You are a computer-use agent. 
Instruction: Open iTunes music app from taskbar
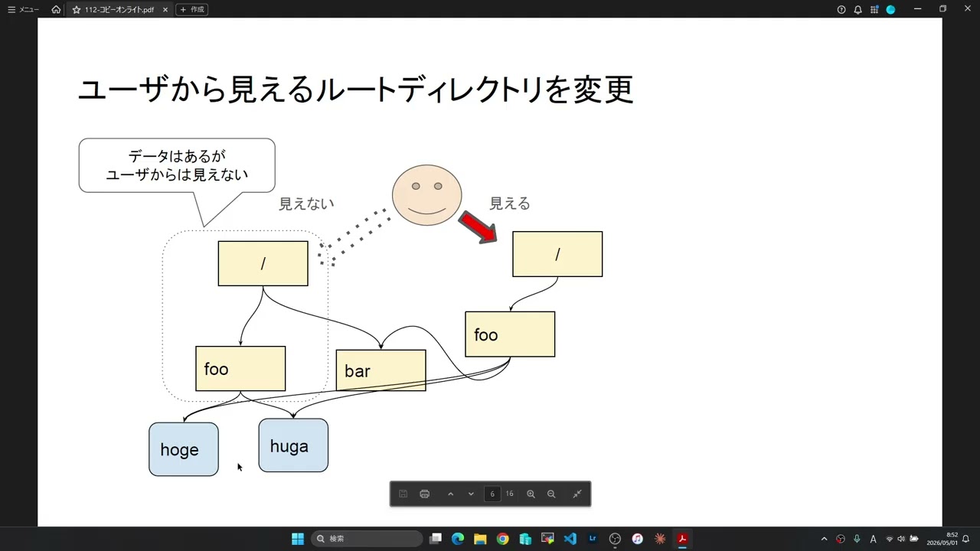click(x=637, y=539)
